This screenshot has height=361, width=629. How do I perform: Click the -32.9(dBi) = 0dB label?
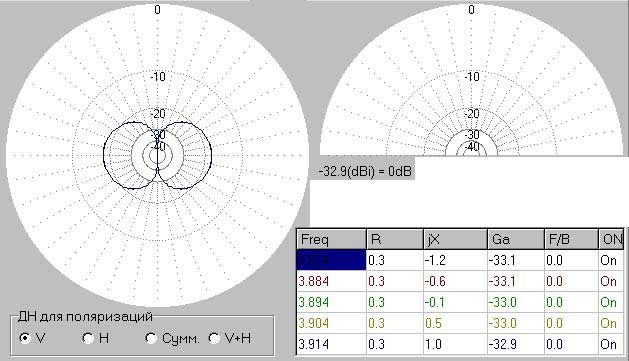click(x=365, y=171)
